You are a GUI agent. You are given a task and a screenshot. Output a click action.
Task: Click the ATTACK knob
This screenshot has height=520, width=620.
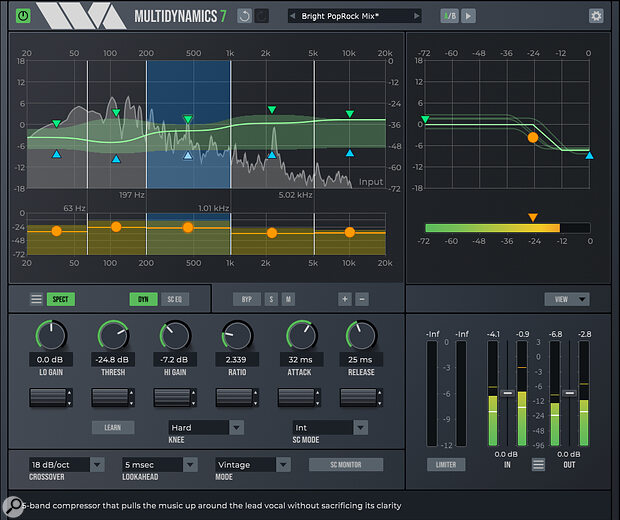(x=302, y=335)
